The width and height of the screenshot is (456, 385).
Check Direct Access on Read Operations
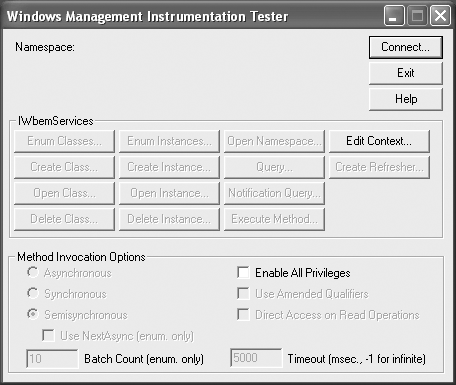(243, 315)
